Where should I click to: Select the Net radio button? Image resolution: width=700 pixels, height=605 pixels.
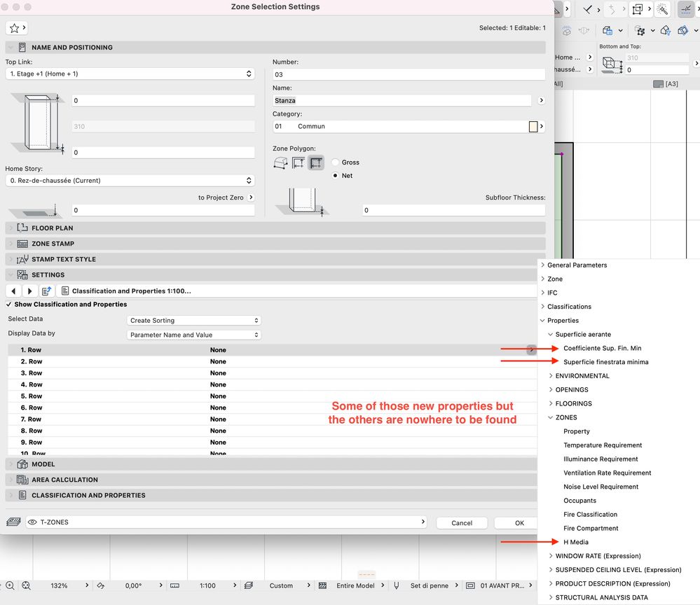pos(336,176)
